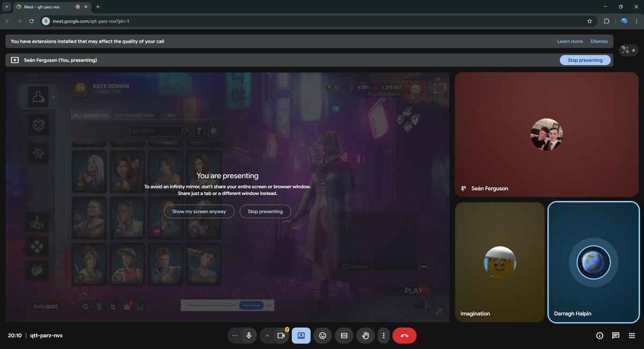Screen dimensions: 644x349
Task: Click the All Survivors tab in shared screen
Action: 91,115
